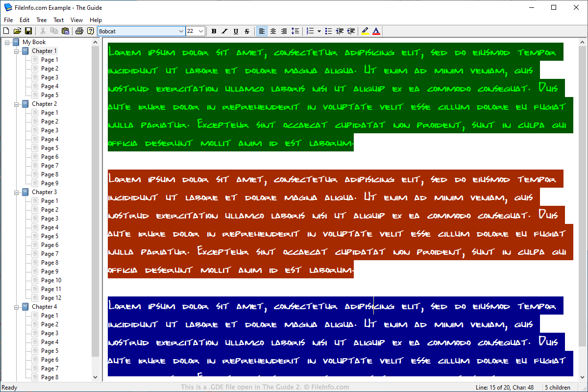Select Chapter 1 in the tree
Image resolution: width=588 pixels, height=392 pixels.
(x=45, y=51)
